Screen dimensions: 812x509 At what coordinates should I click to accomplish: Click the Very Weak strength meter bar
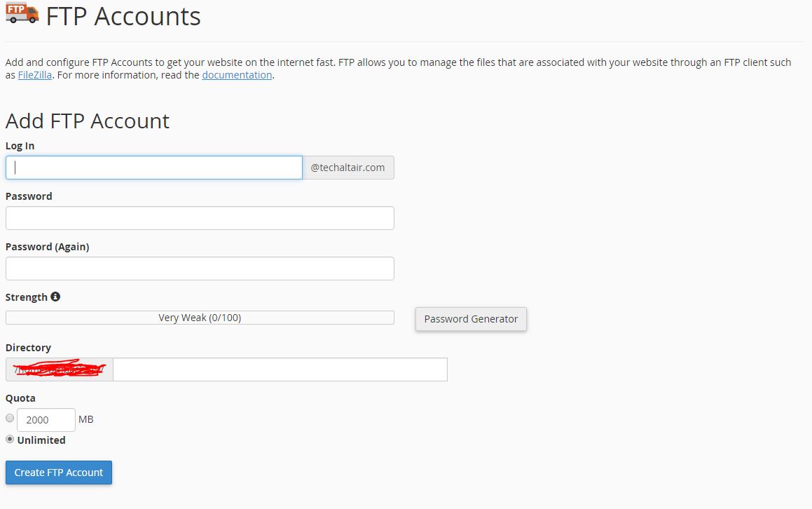pyautogui.click(x=200, y=318)
